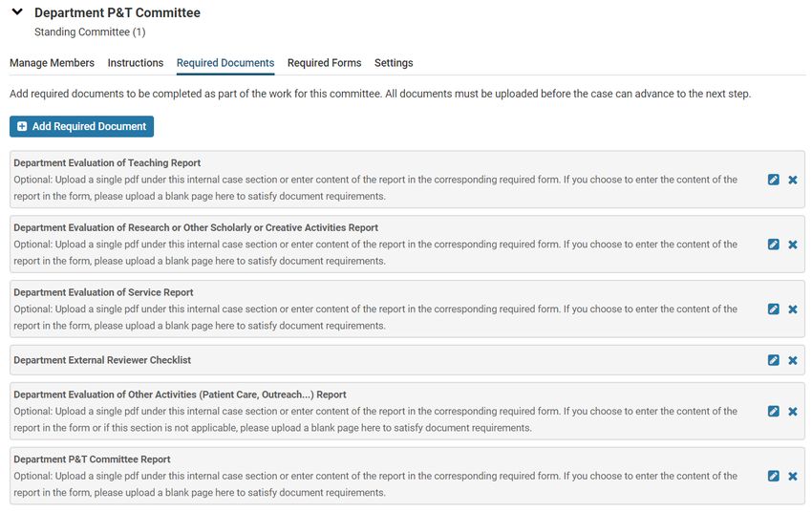This screenshot has width=812, height=512.
Task: Remove Department External Reviewer Checklist
Action: point(792,360)
